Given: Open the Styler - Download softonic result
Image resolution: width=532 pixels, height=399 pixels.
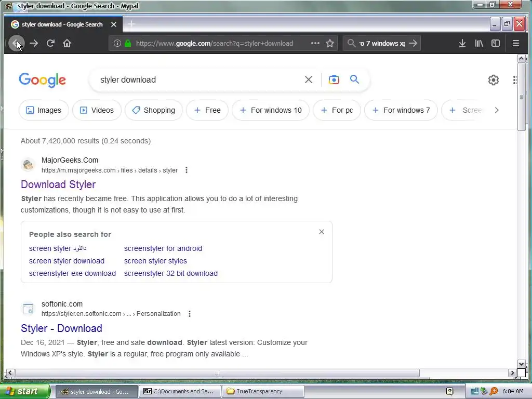Looking at the screenshot, I should [61, 328].
